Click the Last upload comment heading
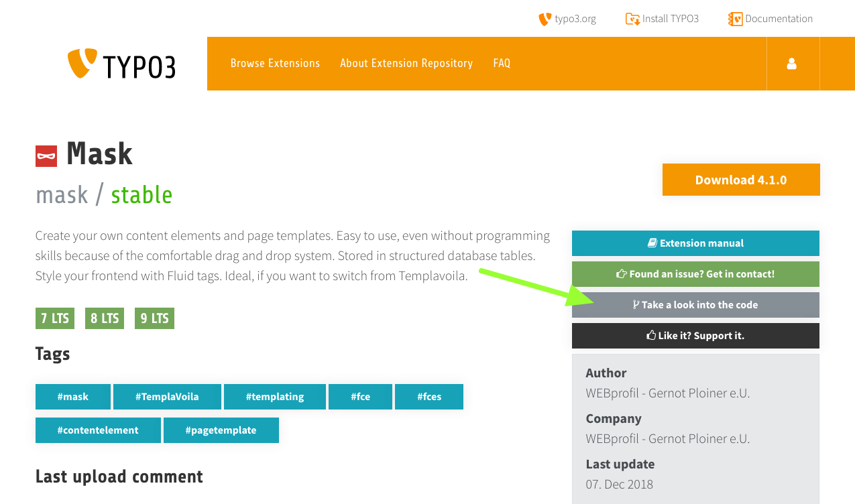The image size is (855, 504). pos(119,477)
